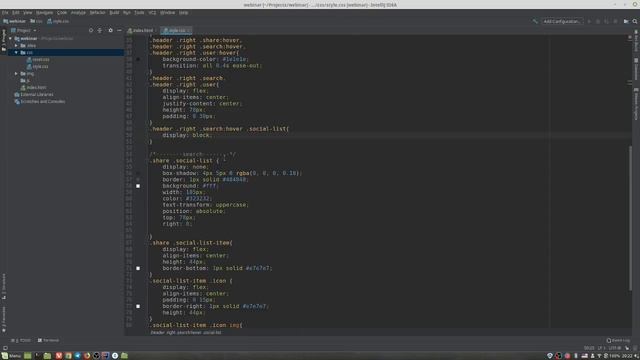Image resolution: width=640 pixels, height=360 pixels.
Task: Expand the img folder
Action: [x=16, y=73]
